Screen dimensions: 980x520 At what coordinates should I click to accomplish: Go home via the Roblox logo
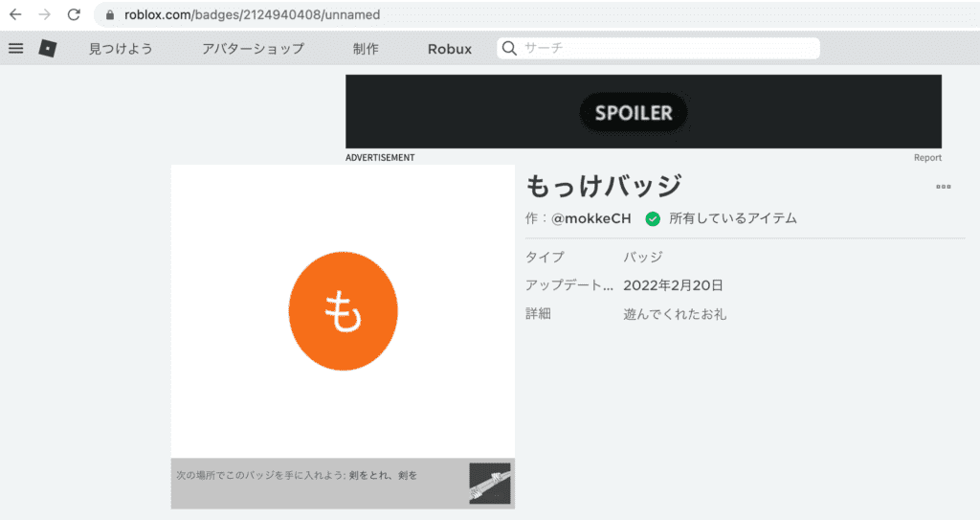click(47, 48)
